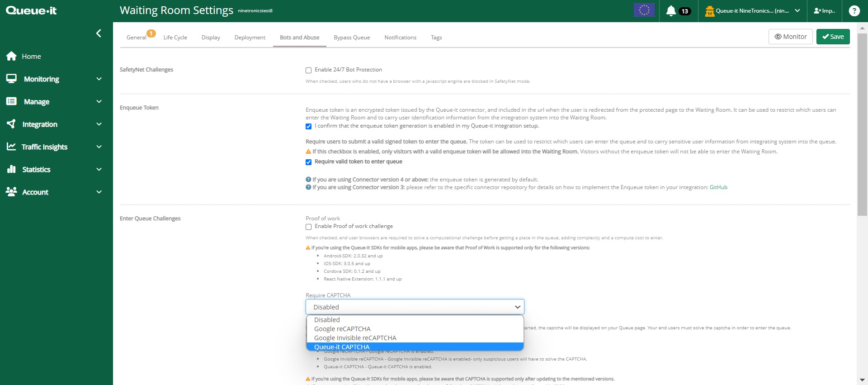Collapse the sidebar with the left chevron
The width and height of the screenshot is (868, 385).
(x=99, y=33)
